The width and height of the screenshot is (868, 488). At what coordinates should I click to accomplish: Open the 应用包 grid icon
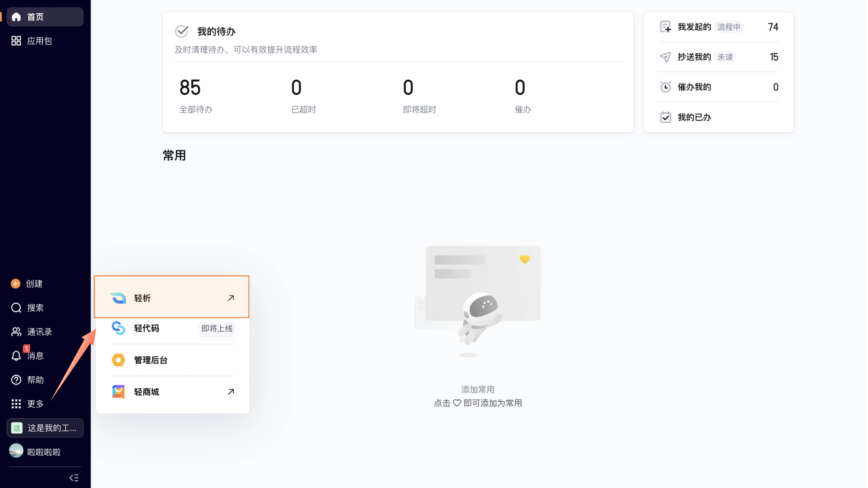[16, 41]
